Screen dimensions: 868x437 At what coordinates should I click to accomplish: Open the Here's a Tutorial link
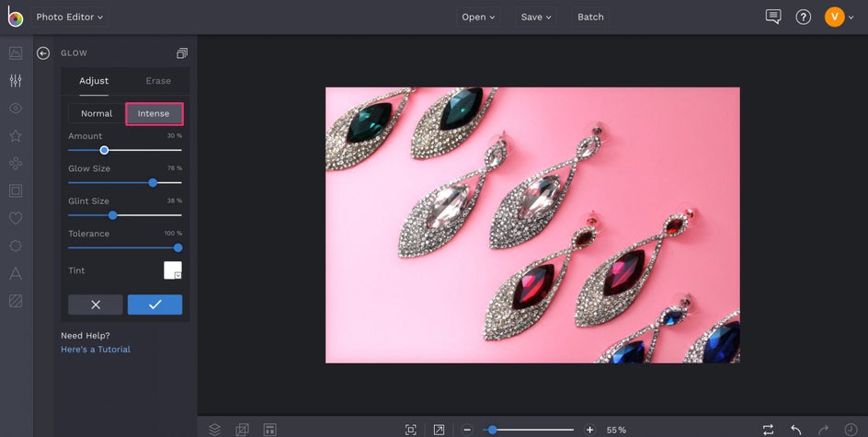coord(96,350)
